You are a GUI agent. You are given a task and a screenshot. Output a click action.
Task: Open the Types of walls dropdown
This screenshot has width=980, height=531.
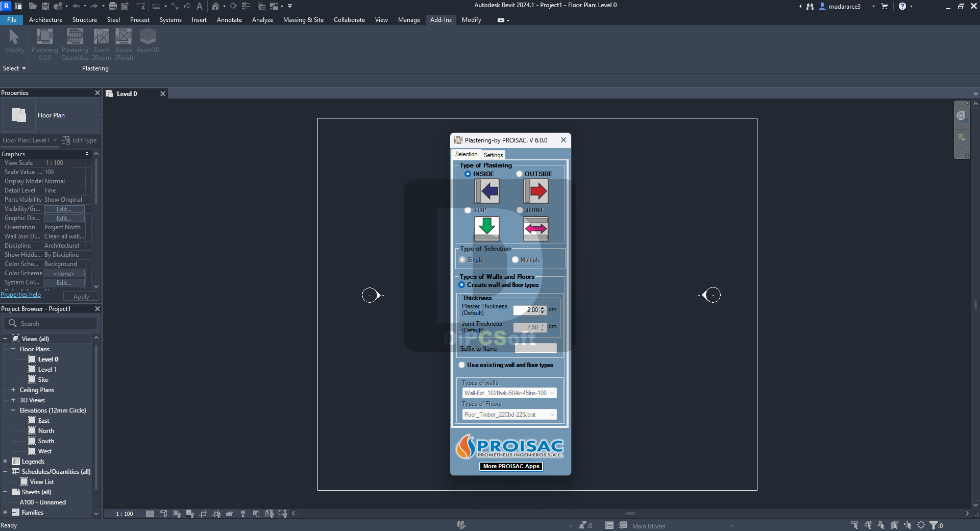pos(509,393)
